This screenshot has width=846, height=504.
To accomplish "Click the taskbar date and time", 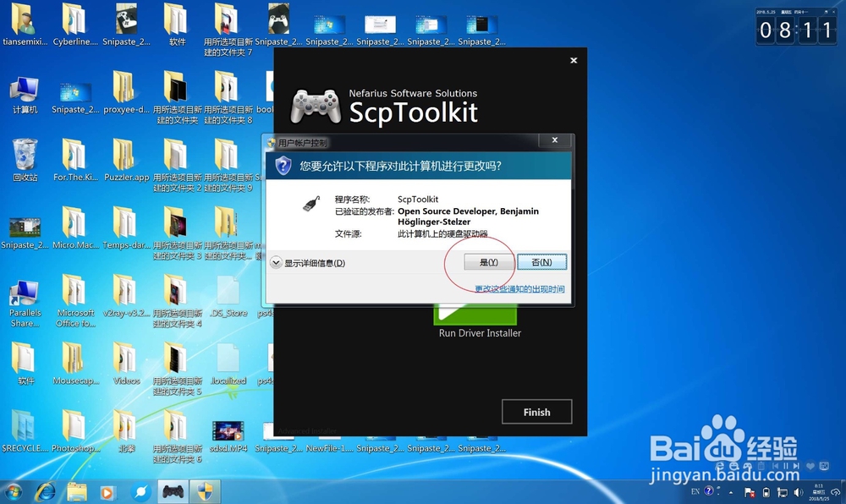I will (818, 491).
